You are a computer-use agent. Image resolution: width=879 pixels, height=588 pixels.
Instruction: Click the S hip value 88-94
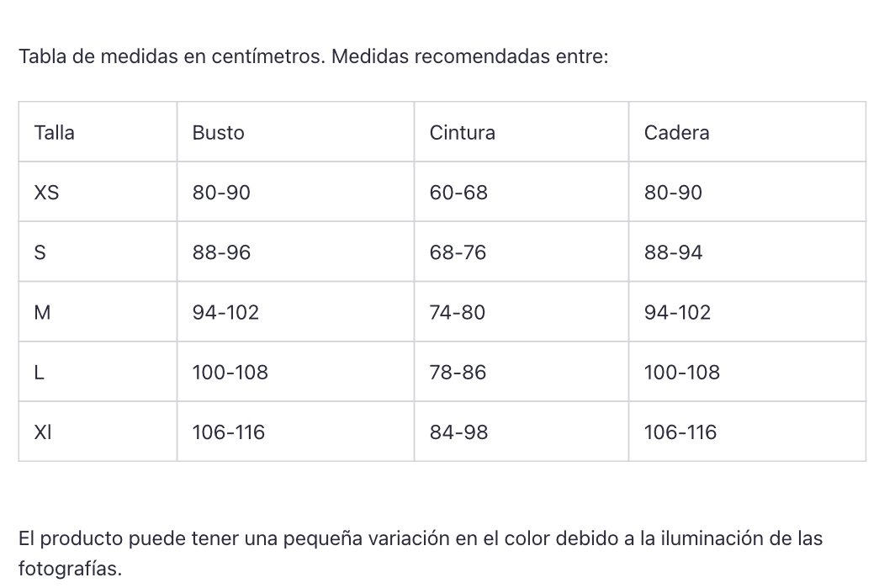tap(673, 252)
